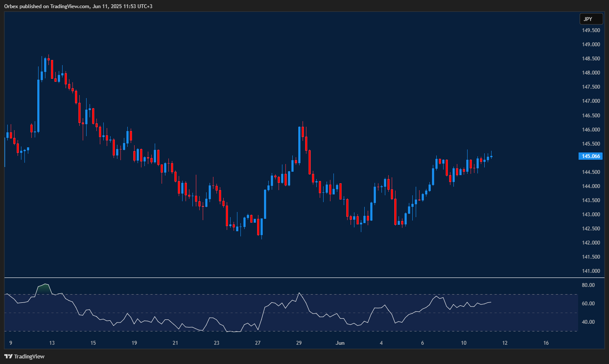Select the Jun label on time axis
Image resolution: width=609 pixels, height=364 pixels.
click(340, 343)
